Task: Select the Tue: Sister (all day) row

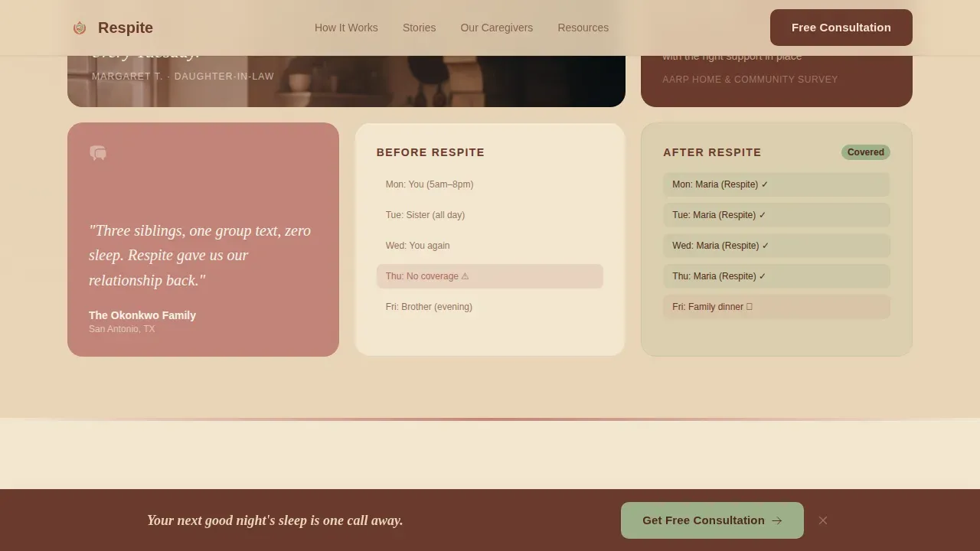Action: click(x=490, y=215)
